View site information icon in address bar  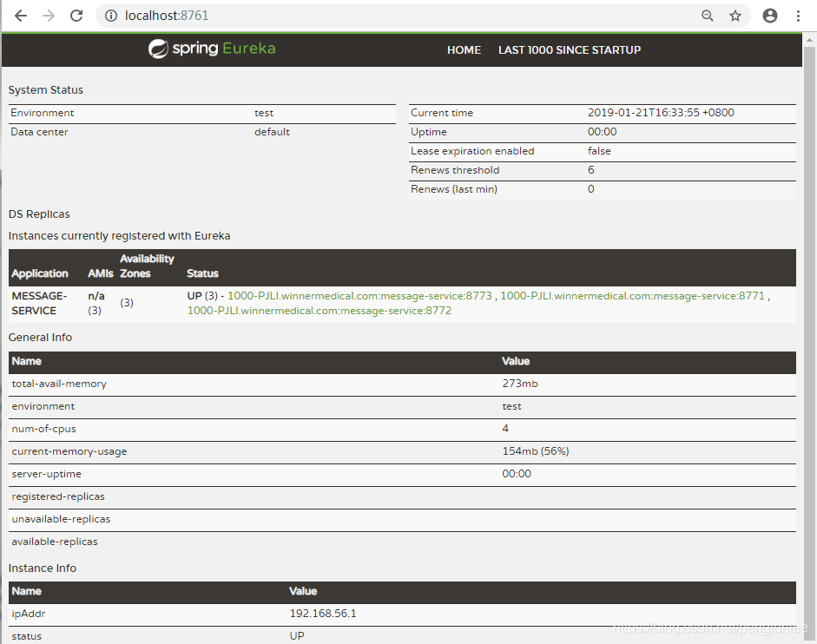(111, 16)
